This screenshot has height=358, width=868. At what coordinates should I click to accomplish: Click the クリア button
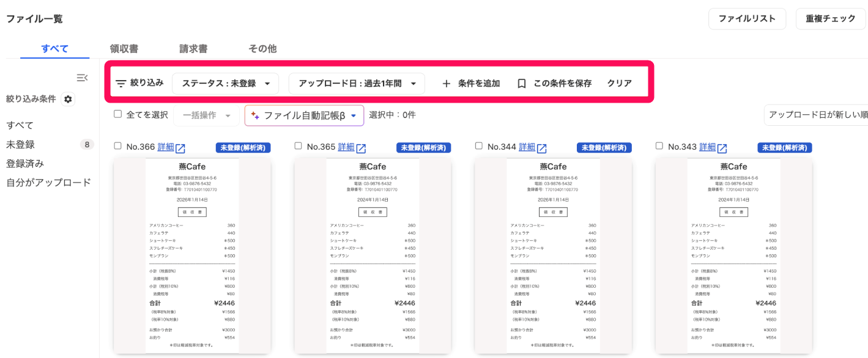point(619,84)
